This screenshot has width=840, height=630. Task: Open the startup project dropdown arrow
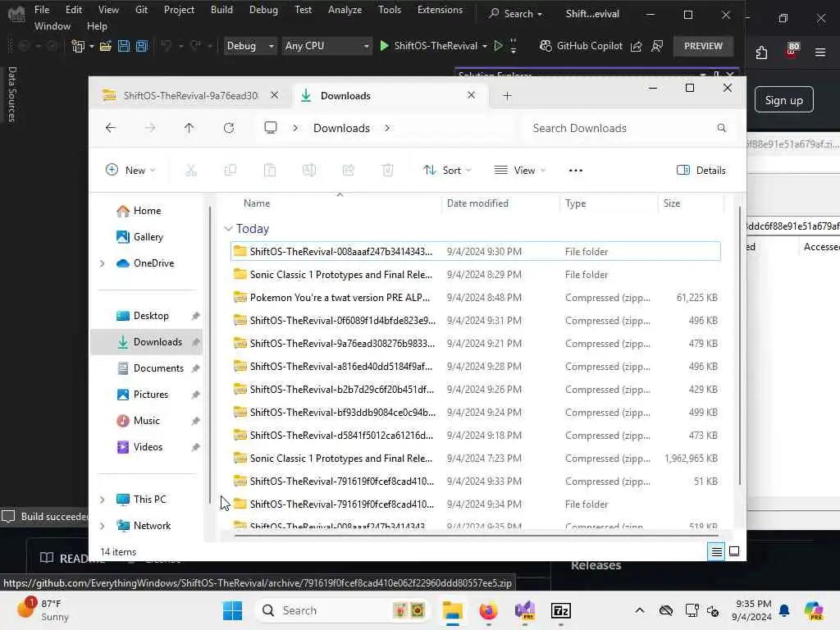coord(485,46)
